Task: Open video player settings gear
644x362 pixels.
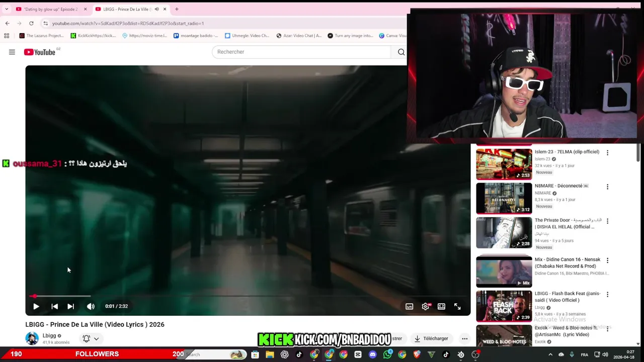Action: (426, 306)
